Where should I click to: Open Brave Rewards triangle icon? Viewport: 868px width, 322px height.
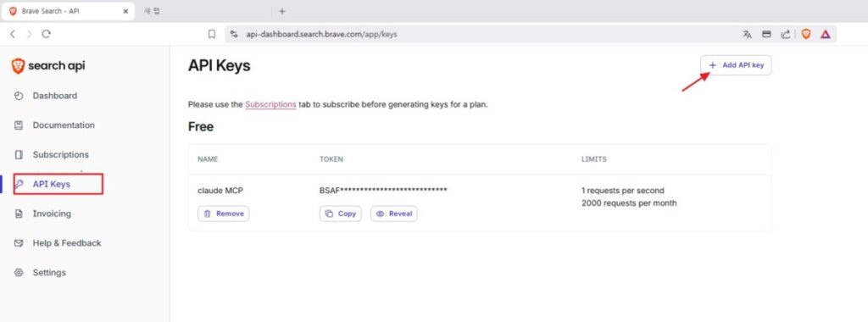(x=826, y=34)
